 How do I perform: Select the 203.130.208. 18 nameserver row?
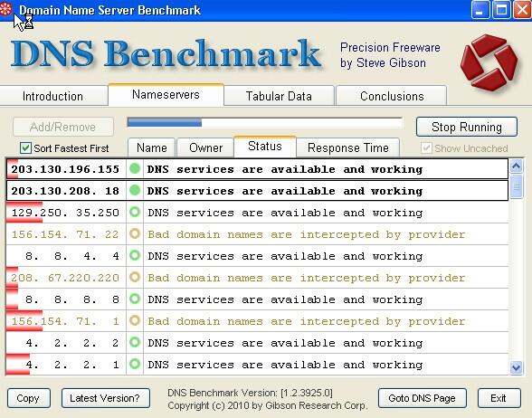coord(257,190)
